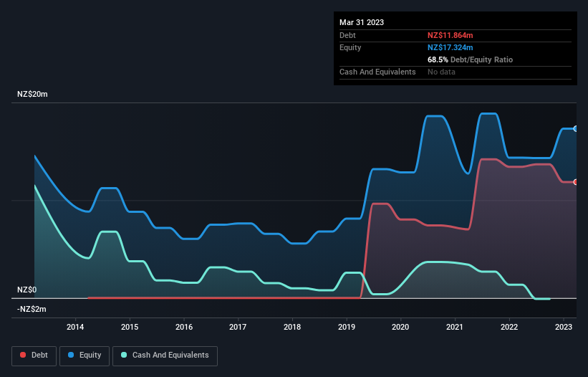Click the 2022 x-axis label
Screen dimensions: 588x377
(x=509, y=327)
